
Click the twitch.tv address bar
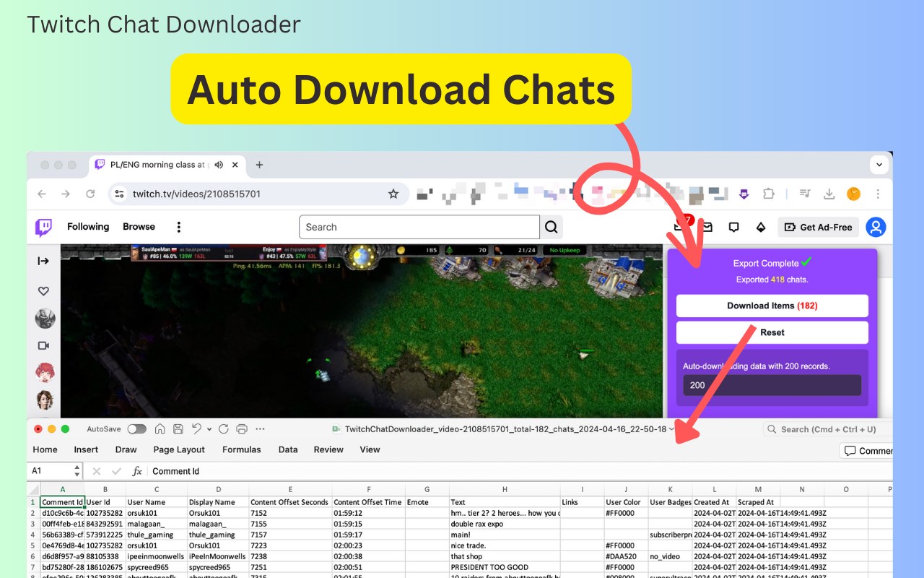[x=258, y=194]
